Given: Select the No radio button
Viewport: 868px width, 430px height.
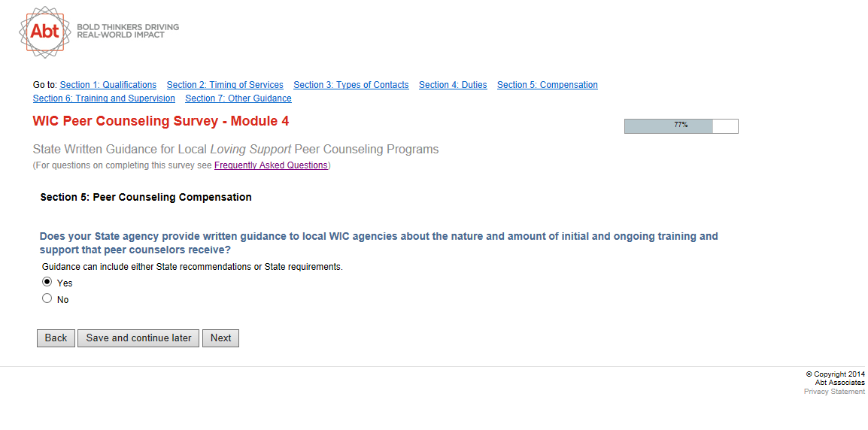Looking at the screenshot, I should (x=47, y=298).
